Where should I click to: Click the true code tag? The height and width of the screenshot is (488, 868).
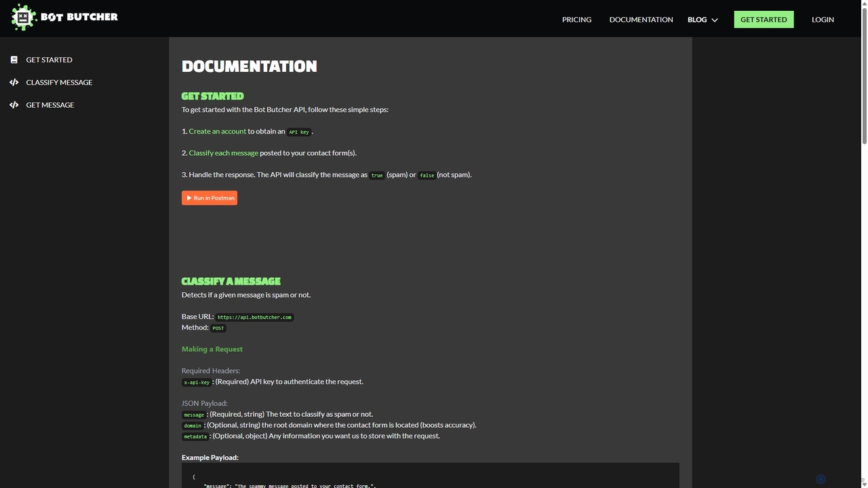pos(377,176)
